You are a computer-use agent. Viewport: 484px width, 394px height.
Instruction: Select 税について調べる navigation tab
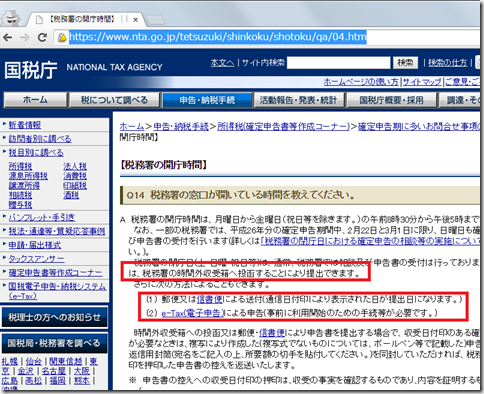tap(114, 100)
